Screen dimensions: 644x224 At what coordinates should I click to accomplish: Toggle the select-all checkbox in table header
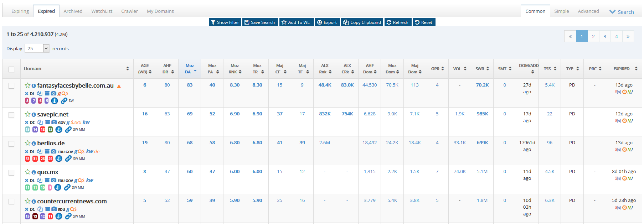point(11,69)
